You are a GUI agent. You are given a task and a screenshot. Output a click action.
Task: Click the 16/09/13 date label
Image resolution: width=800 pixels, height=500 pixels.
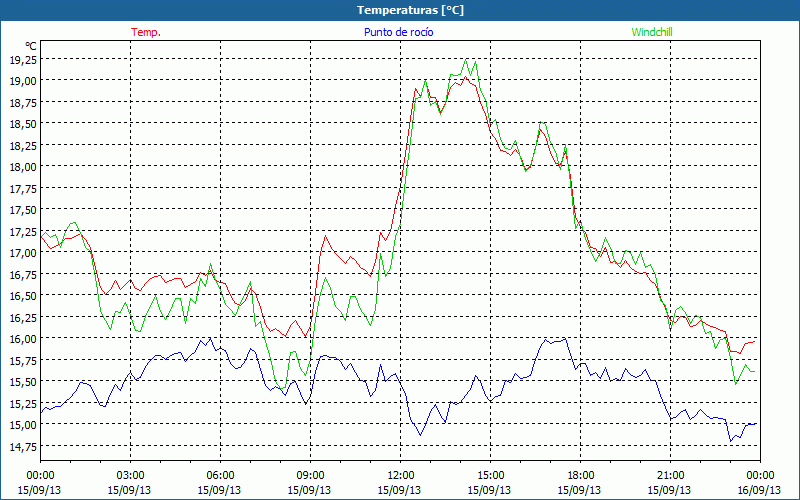760,490
